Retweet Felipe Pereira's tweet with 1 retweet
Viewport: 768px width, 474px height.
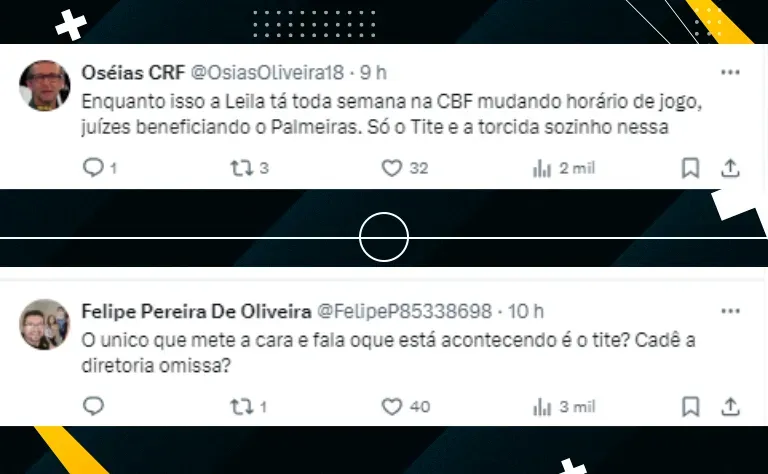(242, 407)
